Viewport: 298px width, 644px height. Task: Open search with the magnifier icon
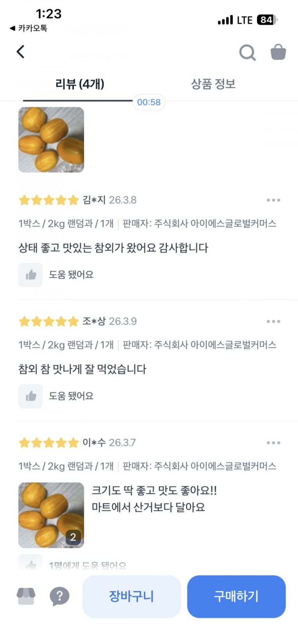point(247,53)
